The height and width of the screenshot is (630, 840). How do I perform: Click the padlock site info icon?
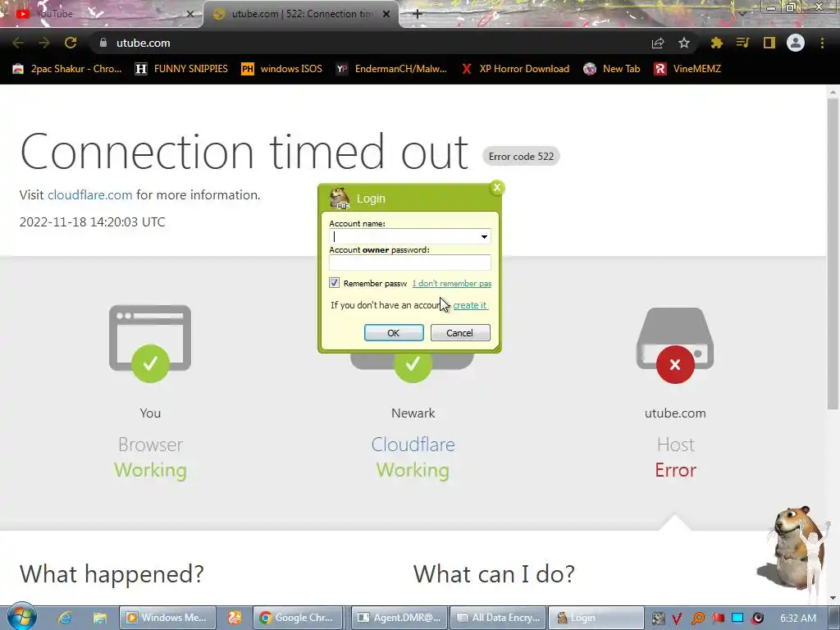(103, 43)
